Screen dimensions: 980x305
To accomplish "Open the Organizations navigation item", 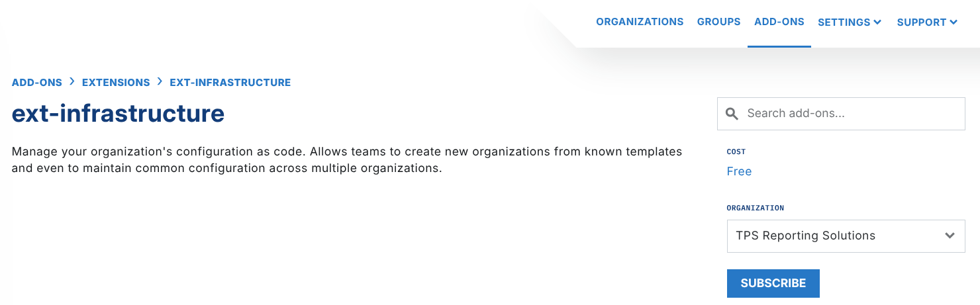I will pyautogui.click(x=640, y=22).
